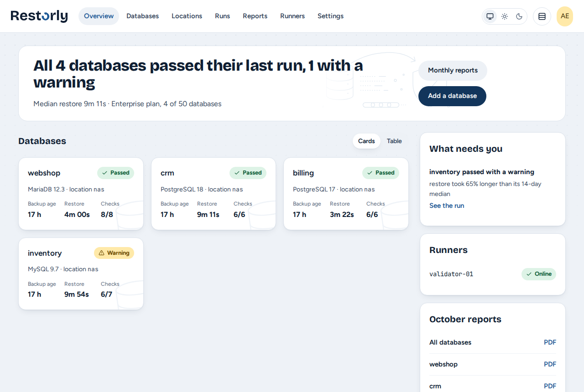The height and width of the screenshot is (392, 584).
Task: Open the webshop database card
Action: (x=81, y=194)
